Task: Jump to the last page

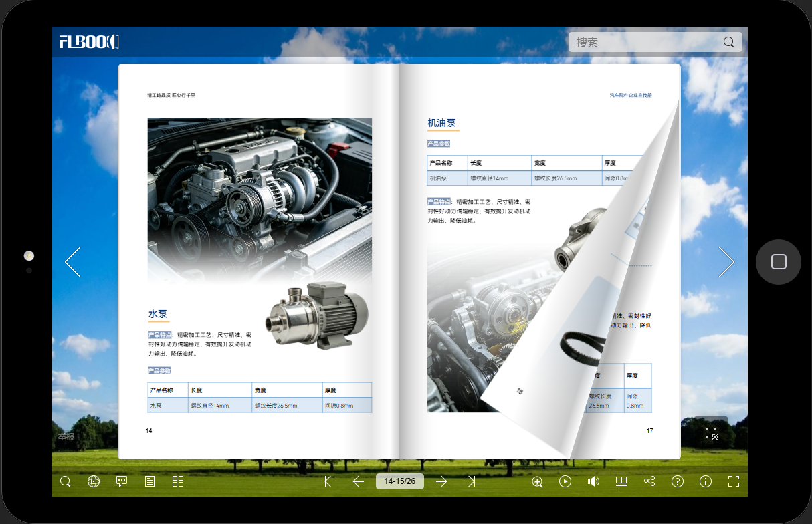Action: tap(470, 481)
